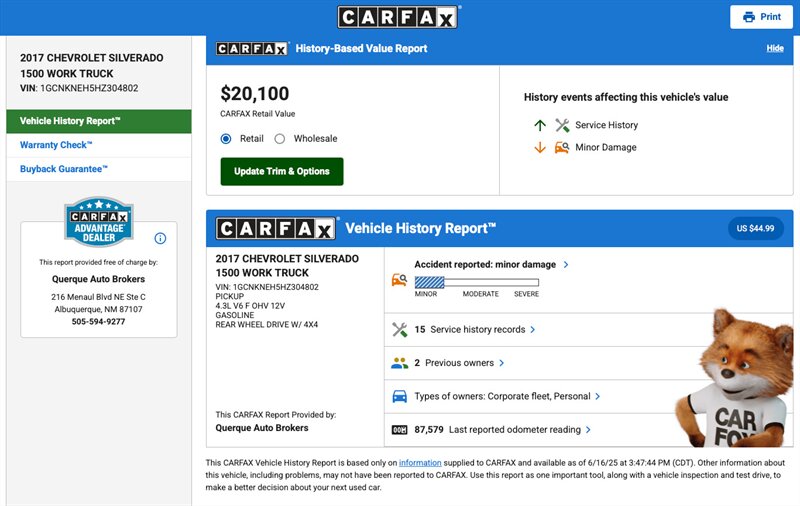Image resolution: width=800 pixels, height=506 pixels.
Task: Open the Buyback Guarantee tab
Action: (x=64, y=169)
